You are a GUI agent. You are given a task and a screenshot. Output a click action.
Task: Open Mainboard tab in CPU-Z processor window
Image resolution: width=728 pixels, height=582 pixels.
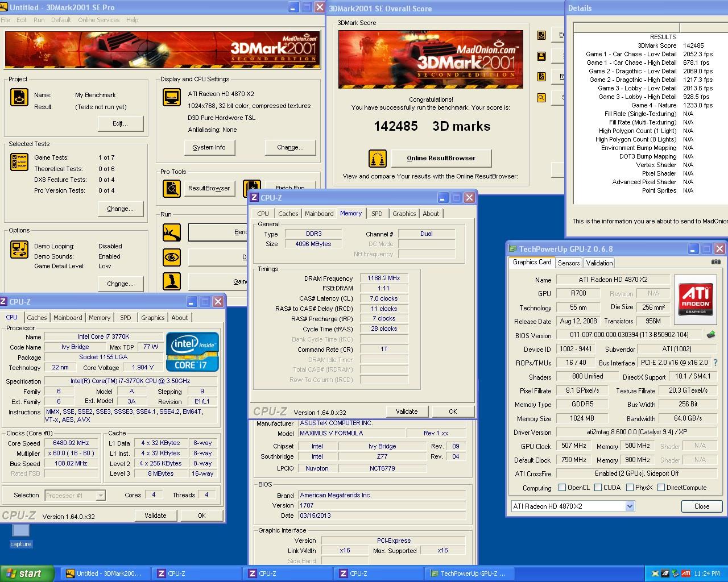[68, 318]
